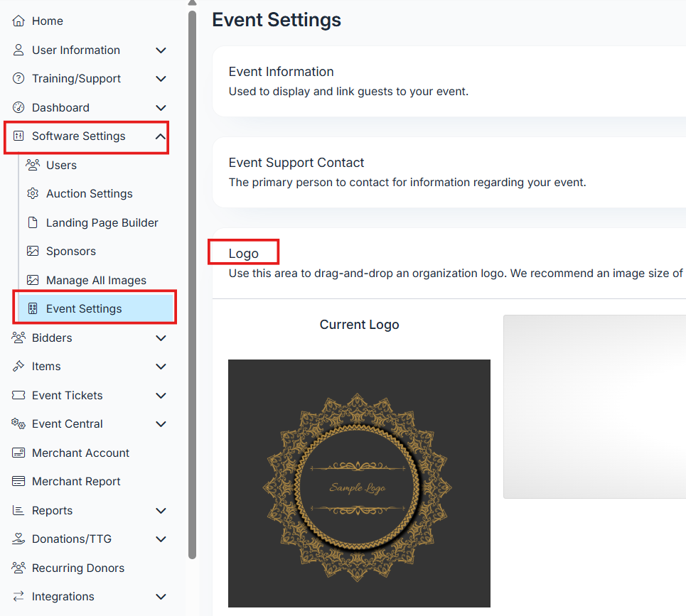
Task: Click the Items gavel icon
Action: pos(18,367)
